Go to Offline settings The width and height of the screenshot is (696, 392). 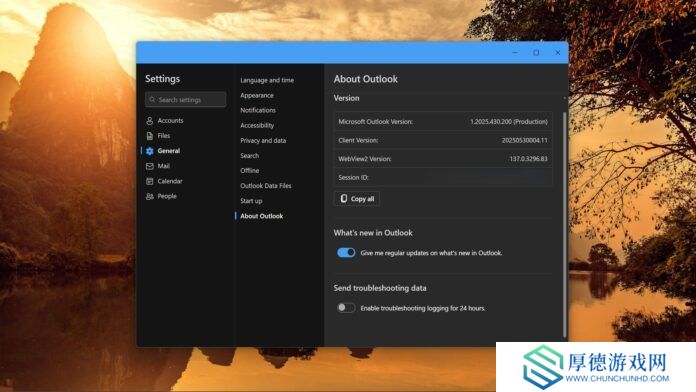(x=249, y=171)
